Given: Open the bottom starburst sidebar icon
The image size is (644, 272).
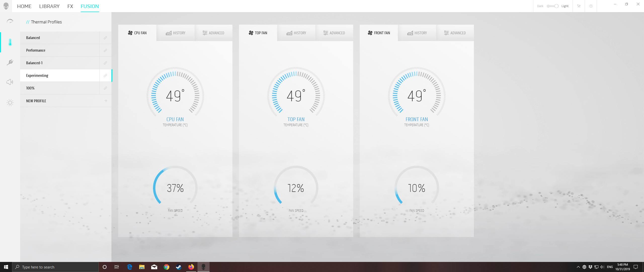Looking at the screenshot, I should (10, 103).
